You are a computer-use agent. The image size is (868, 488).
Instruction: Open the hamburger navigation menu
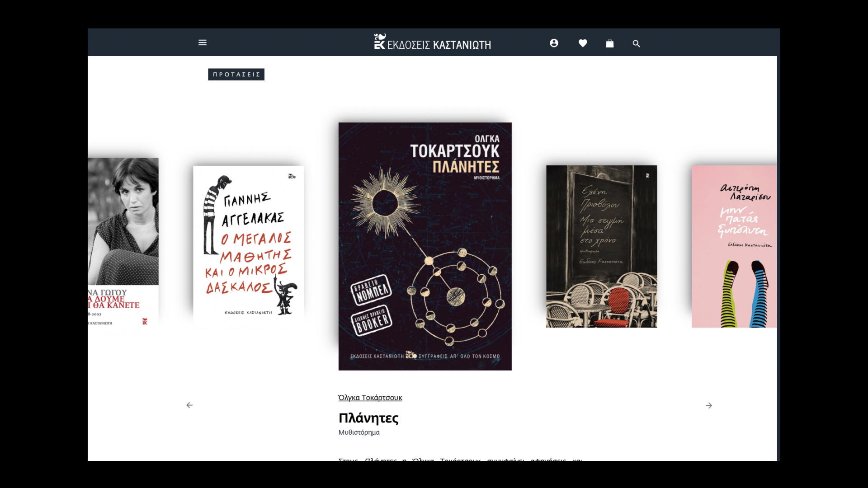click(203, 42)
